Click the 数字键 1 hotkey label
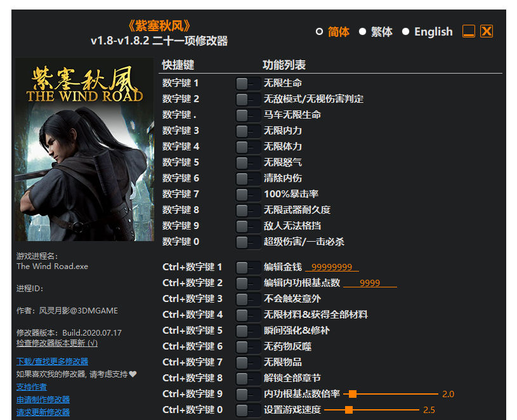Image resolution: width=517 pixels, height=420 pixels. point(180,83)
